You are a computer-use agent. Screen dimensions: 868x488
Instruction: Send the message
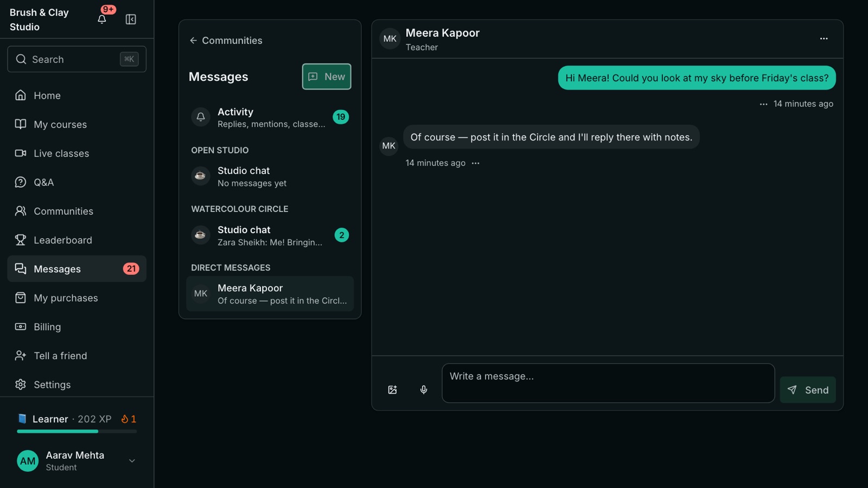pos(808,390)
